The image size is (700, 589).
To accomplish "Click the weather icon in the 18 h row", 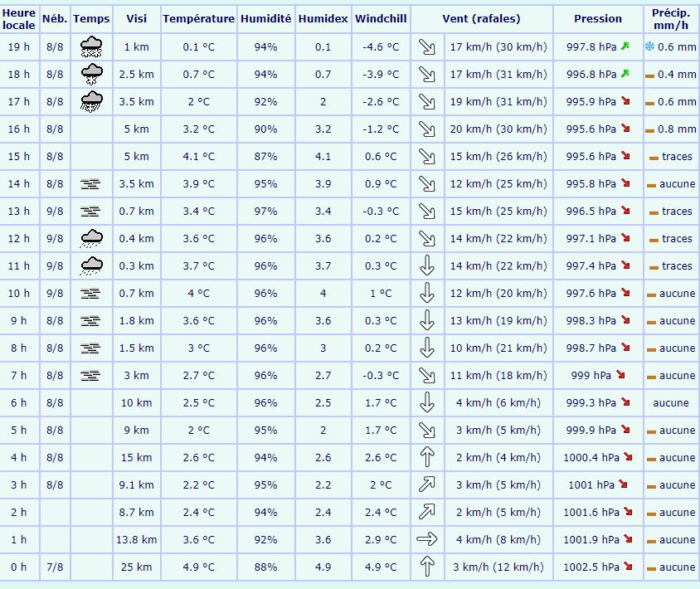I will pyautogui.click(x=90, y=75).
